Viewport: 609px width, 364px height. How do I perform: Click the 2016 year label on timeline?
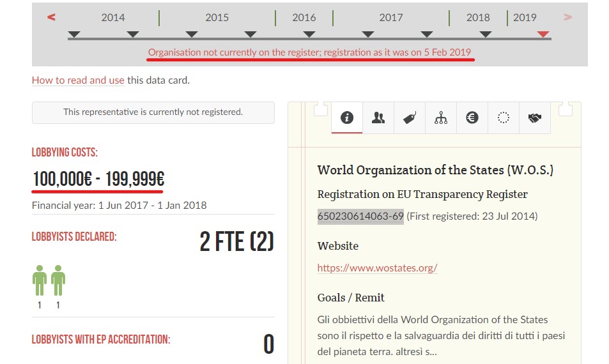tap(304, 17)
